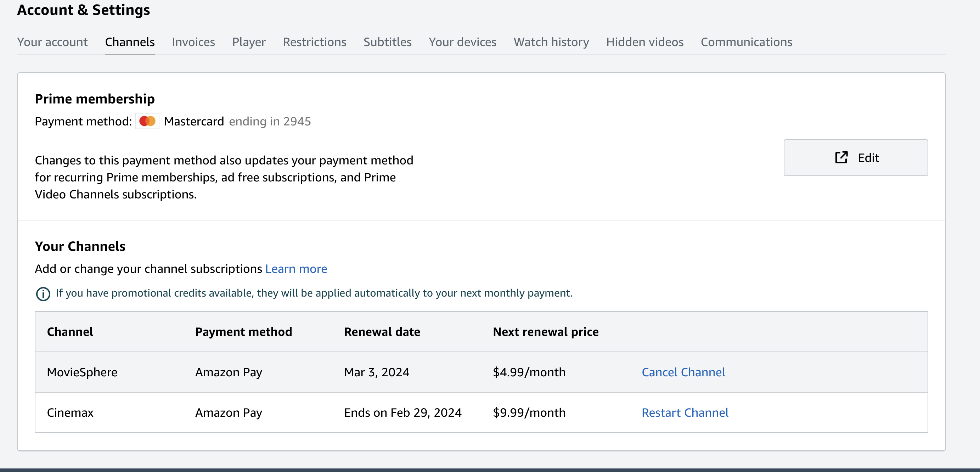Click the external-link icon on Edit button
This screenshot has width=980, height=472.
841,157
